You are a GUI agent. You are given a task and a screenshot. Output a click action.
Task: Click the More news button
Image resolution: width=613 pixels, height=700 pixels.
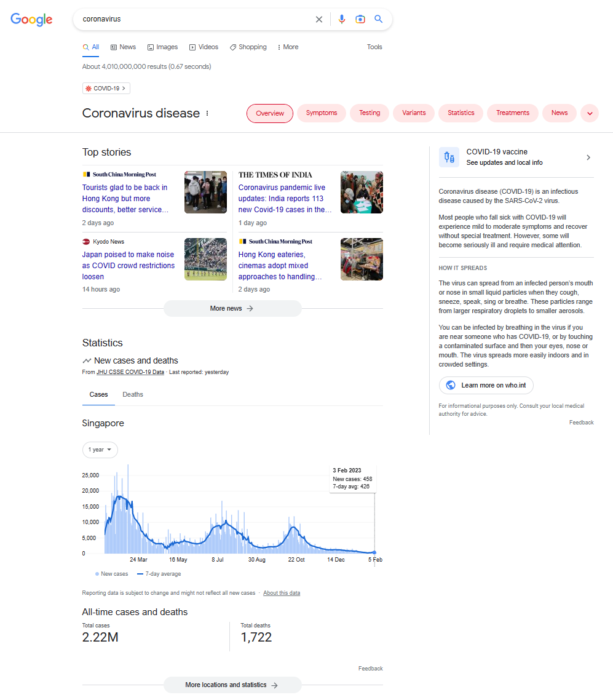[x=232, y=309]
